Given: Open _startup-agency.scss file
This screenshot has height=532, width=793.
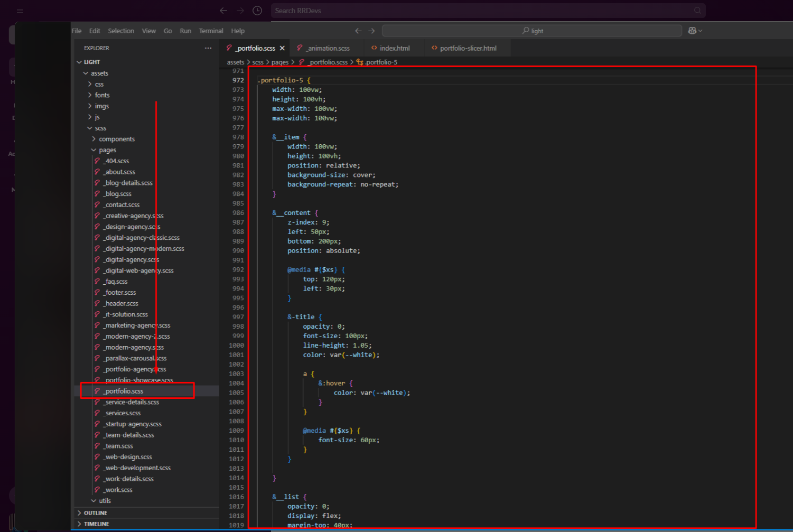Looking at the screenshot, I should (133, 424).
